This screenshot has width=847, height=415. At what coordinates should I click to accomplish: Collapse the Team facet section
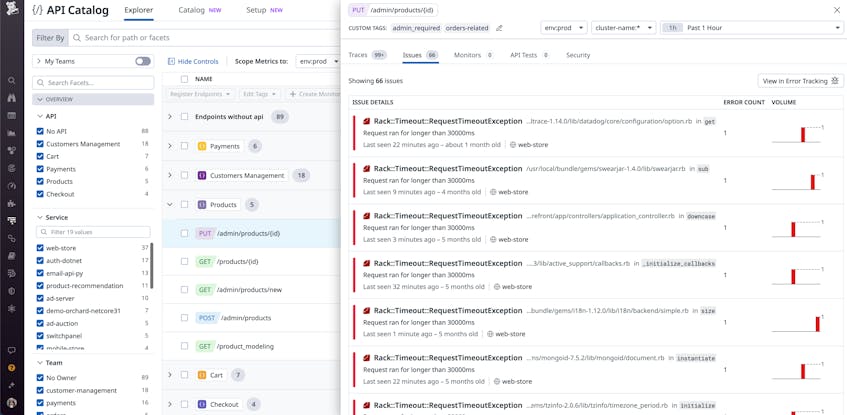39,363
